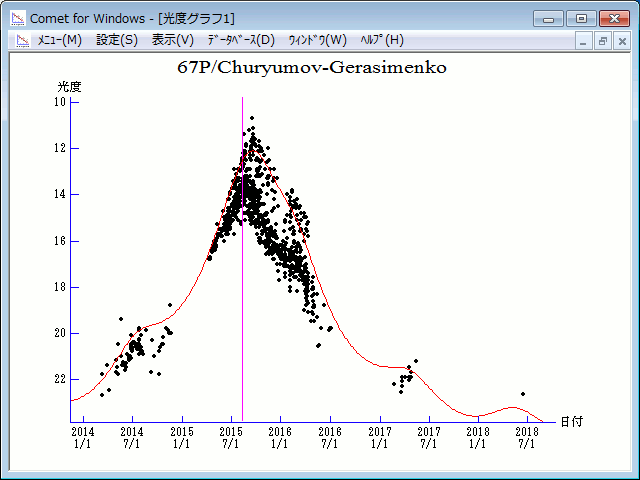Click the 2014 7/1 date axis label
640x480 pixels.
pyautogui.click(x=132, y=438)
